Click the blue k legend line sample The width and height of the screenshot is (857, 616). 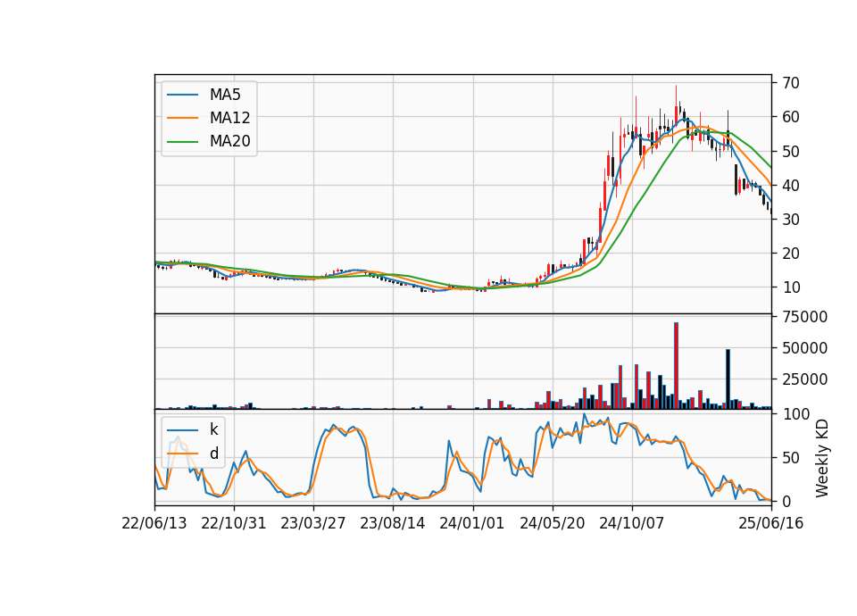click(182, 429)
